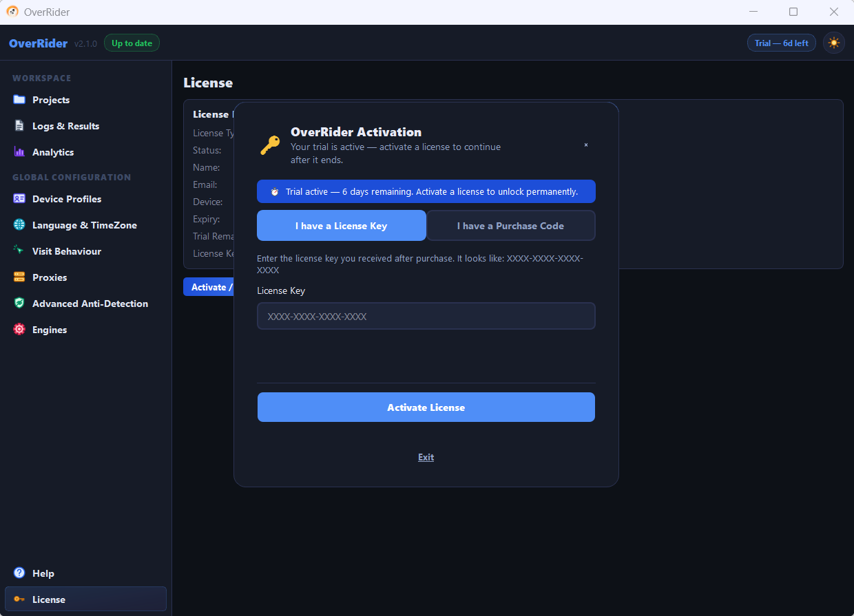Screen dimensions: 854x616
Task: Open Language & TimeZone settings
Action: point(85,225)
